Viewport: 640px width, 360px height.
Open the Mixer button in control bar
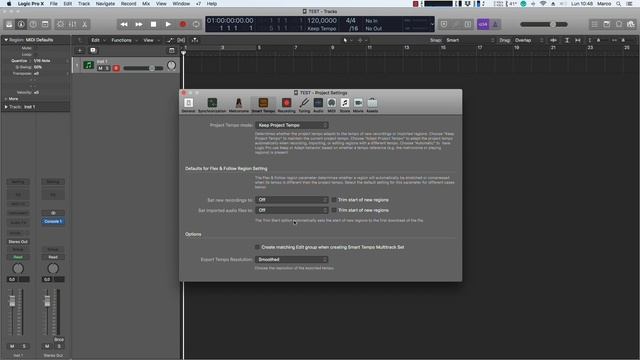pyautogui.click(x=72, y=24)
